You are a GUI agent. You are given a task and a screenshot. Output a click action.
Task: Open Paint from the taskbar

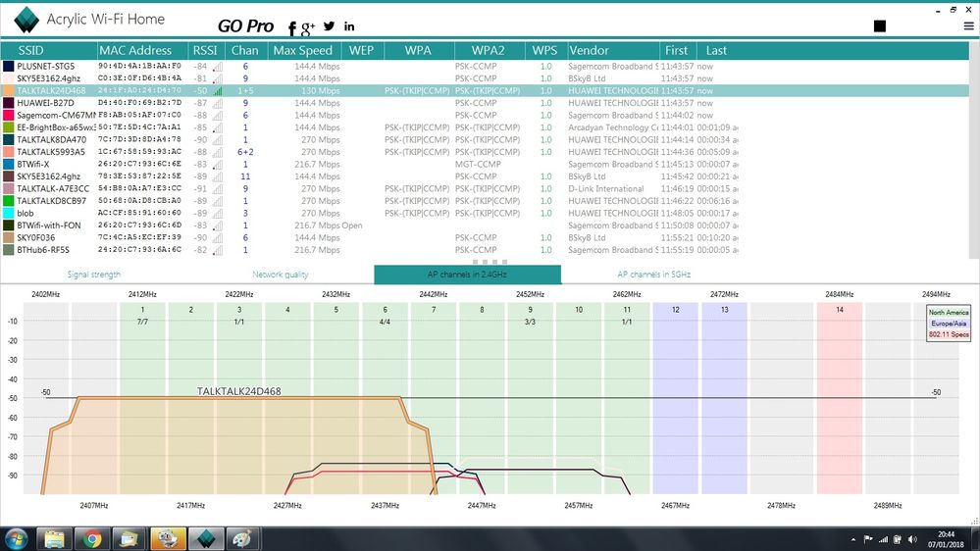pos(242,538)
